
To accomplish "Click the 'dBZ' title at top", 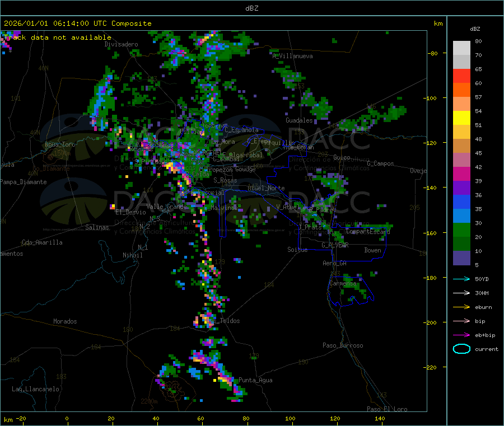I will click(x=251, y=8).
